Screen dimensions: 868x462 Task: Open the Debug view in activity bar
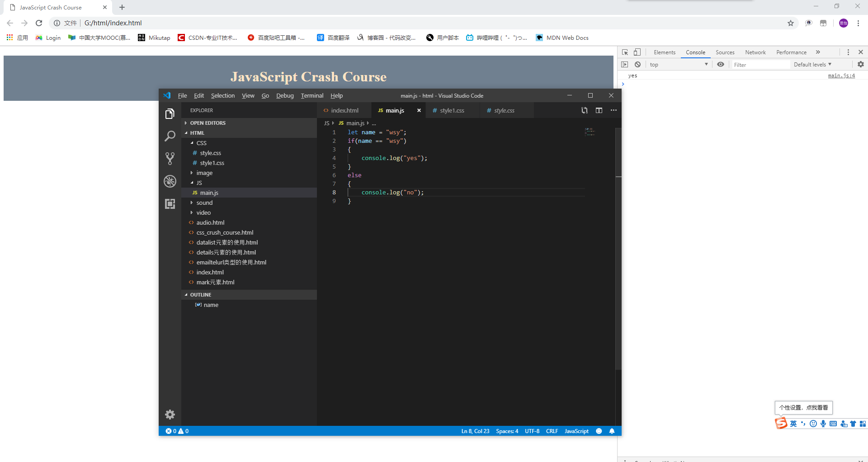(170, 181)
